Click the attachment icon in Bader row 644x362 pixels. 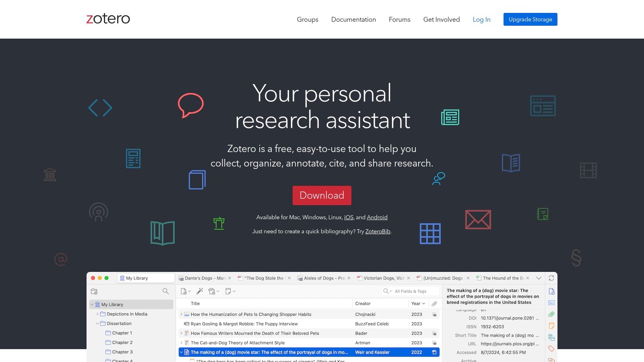pos(434,333)
